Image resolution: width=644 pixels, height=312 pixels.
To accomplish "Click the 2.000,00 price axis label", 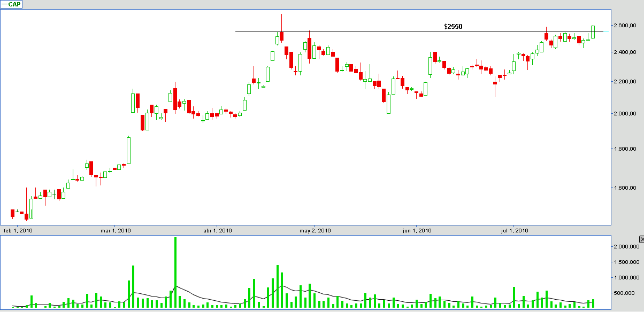I will tap(625, 113).
